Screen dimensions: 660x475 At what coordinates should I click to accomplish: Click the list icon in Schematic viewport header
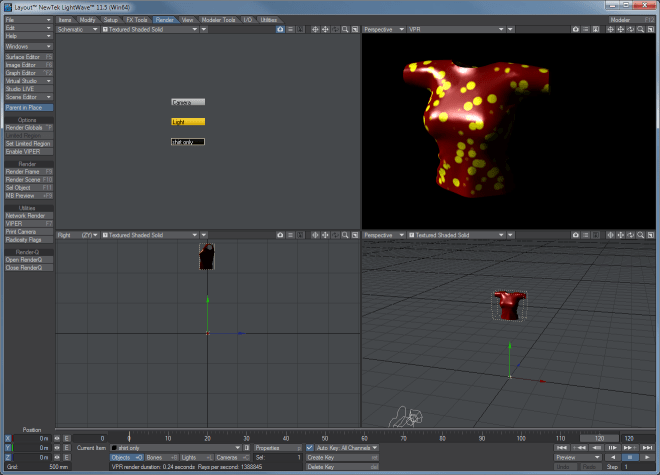290,29
